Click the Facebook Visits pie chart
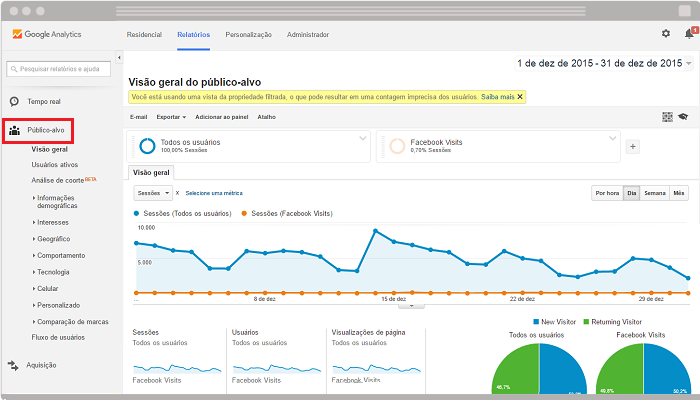 (x=643, y=368)
